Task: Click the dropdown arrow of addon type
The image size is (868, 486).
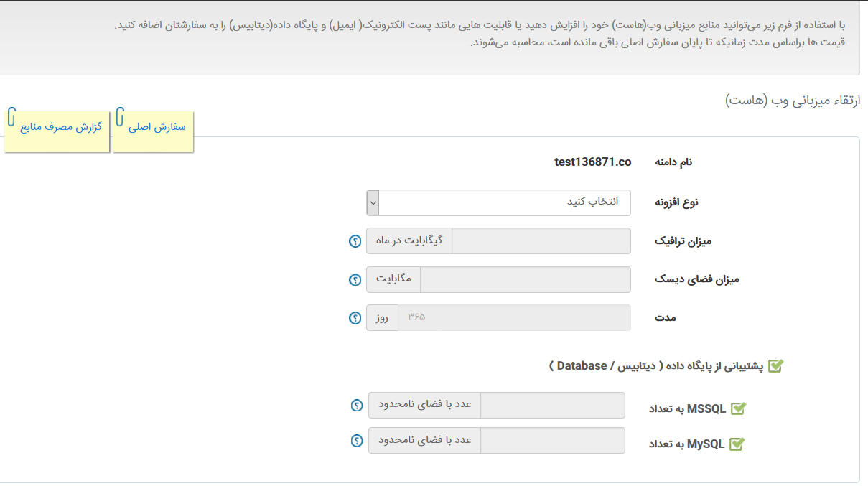Action: point(373,202)
